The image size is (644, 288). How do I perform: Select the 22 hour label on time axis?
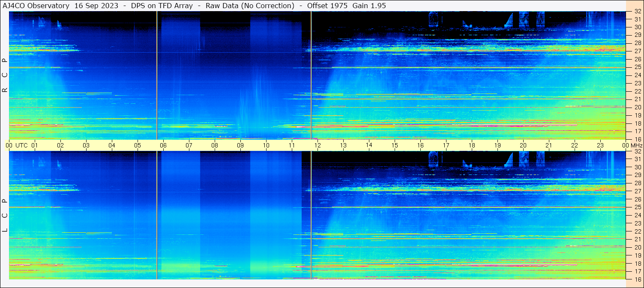tap(575, 145)
